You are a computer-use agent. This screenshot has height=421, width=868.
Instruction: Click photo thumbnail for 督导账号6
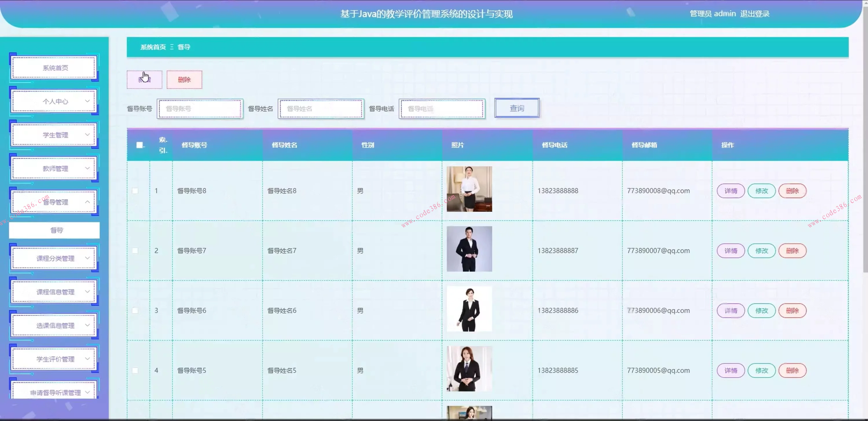point(469,309)
